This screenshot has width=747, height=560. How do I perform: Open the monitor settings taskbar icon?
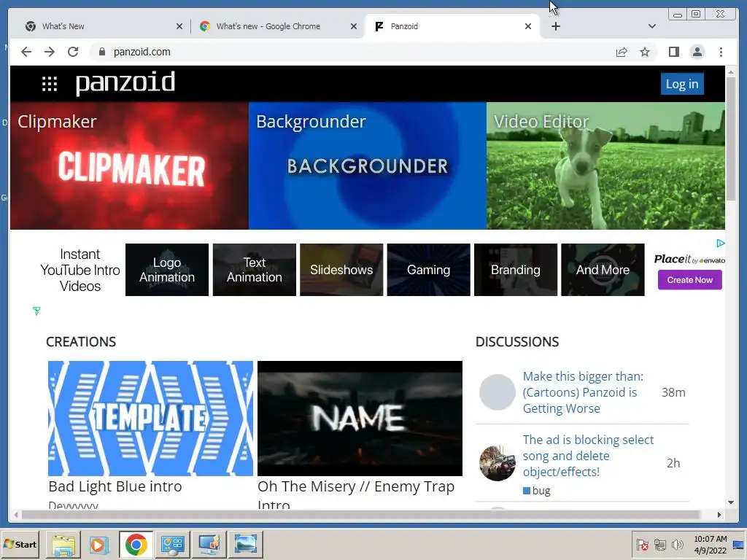209,544
